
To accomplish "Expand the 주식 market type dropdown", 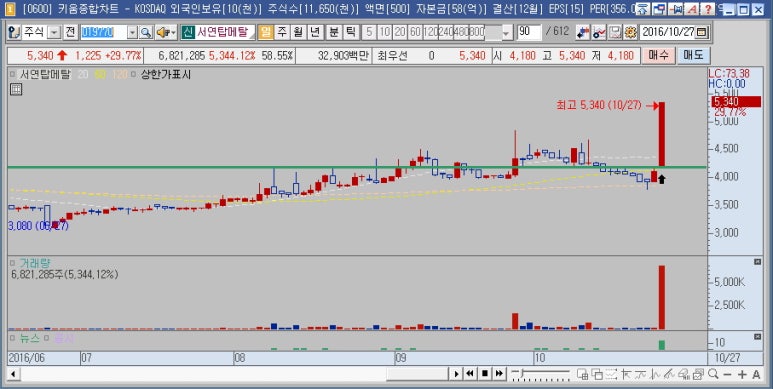I will click(x=54, y=33).
